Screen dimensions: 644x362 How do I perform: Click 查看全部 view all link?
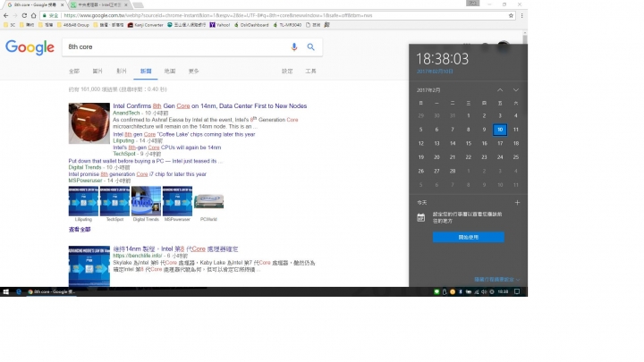pyautogui.click(x=80, y=230)
